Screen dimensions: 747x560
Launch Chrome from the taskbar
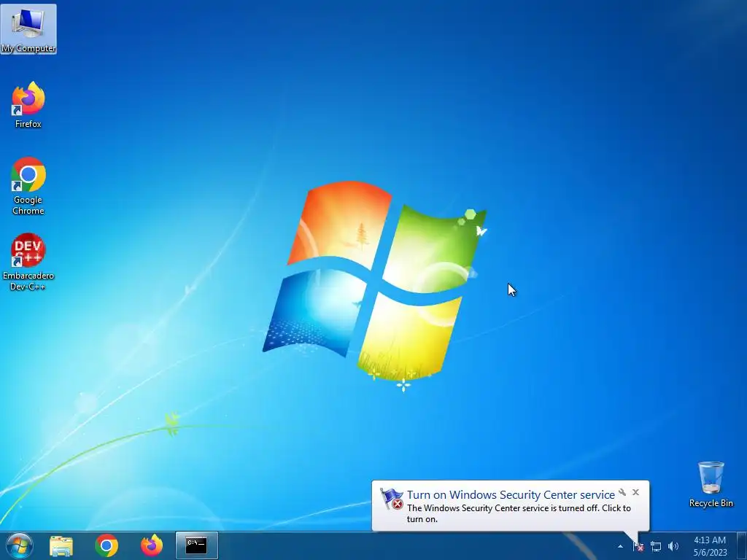pos(107,545)
